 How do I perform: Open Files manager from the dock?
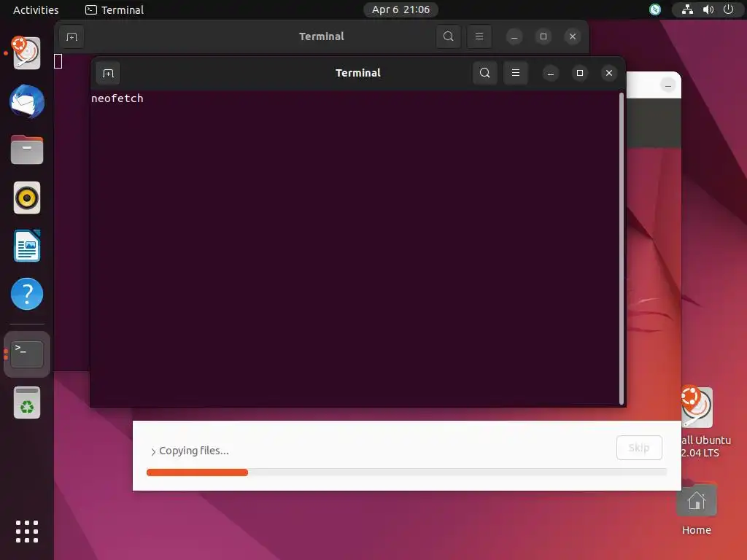[27, 149]
